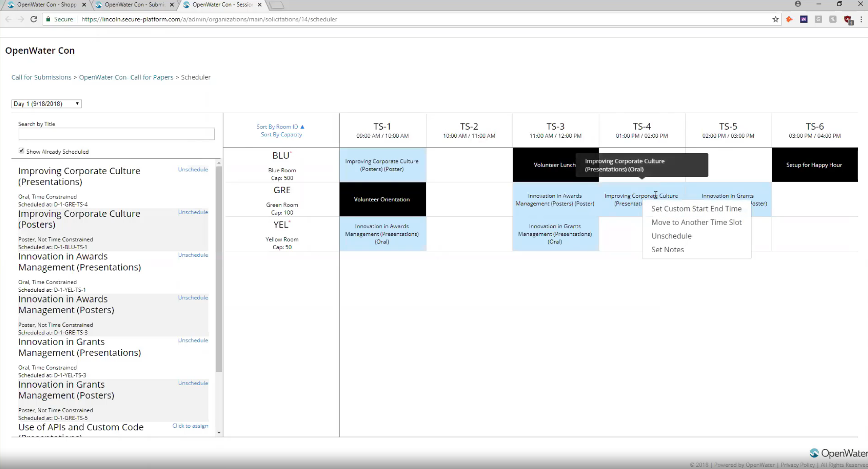Click the session list scroll-down arrow

click(219, 433)
